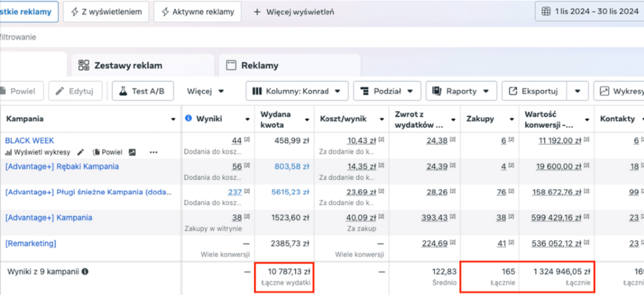Click the columns icon in Kolumny: Konrad
Image resolution: width=644 pixels, height=295 pixels.
257,91
